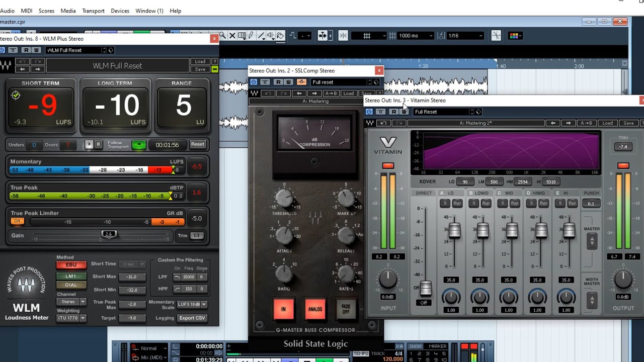Open the Scores menu
The image size is (644, 362).
[46, 11]
